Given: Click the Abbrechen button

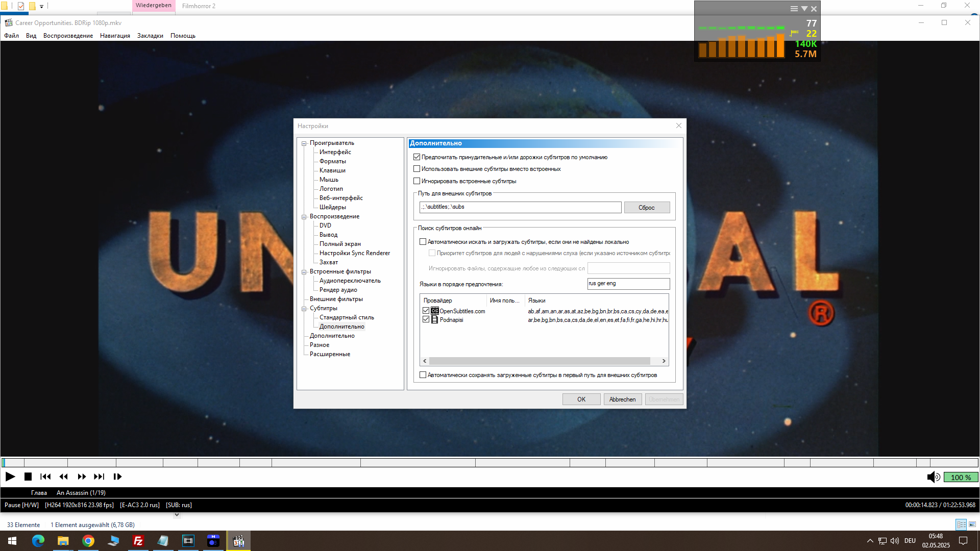Looking at the screenshot, I should pos(622,399).
